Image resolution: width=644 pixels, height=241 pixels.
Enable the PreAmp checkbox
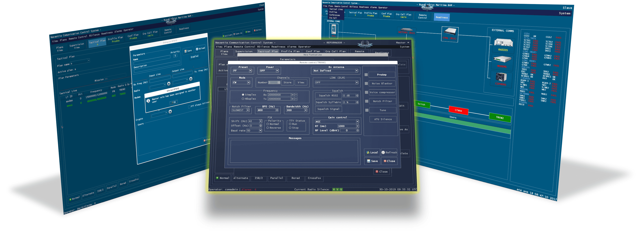(366, 75)
